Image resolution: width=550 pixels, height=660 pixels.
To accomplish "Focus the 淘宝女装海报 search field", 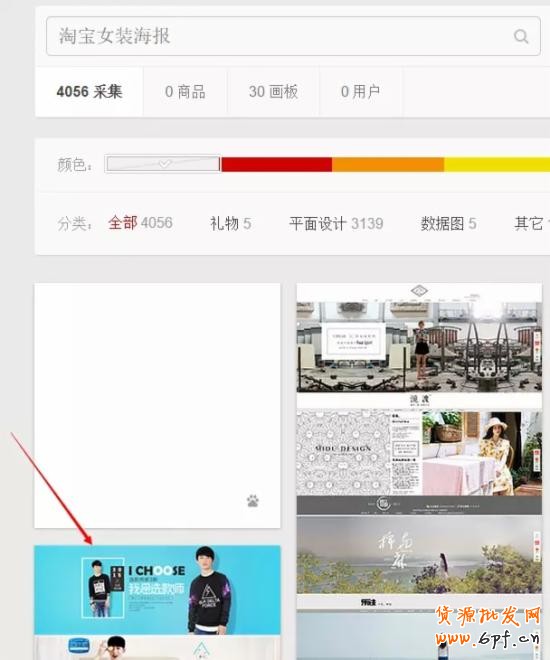I will coord(293,36).
